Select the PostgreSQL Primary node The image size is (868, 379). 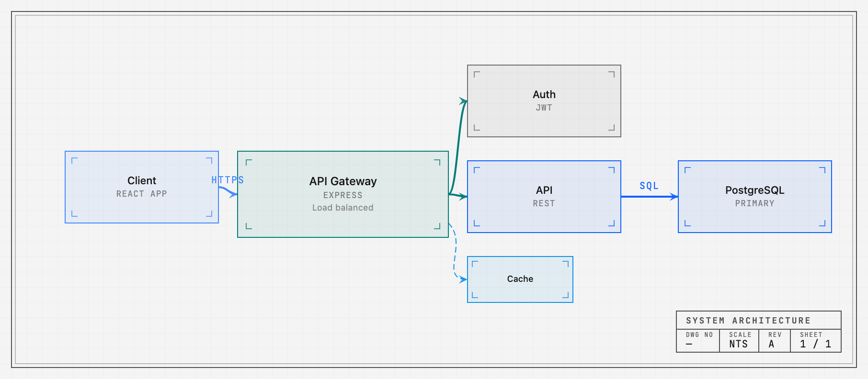(755, 197)
